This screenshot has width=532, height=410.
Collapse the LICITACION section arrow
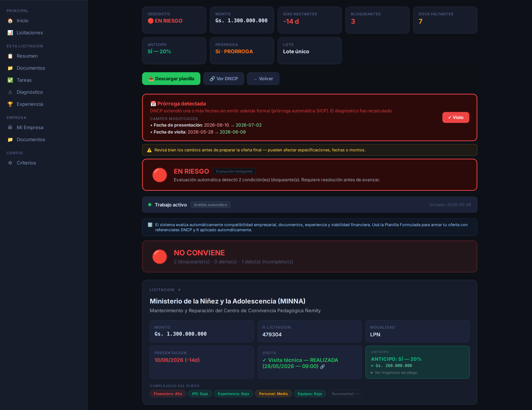point(179,290)
